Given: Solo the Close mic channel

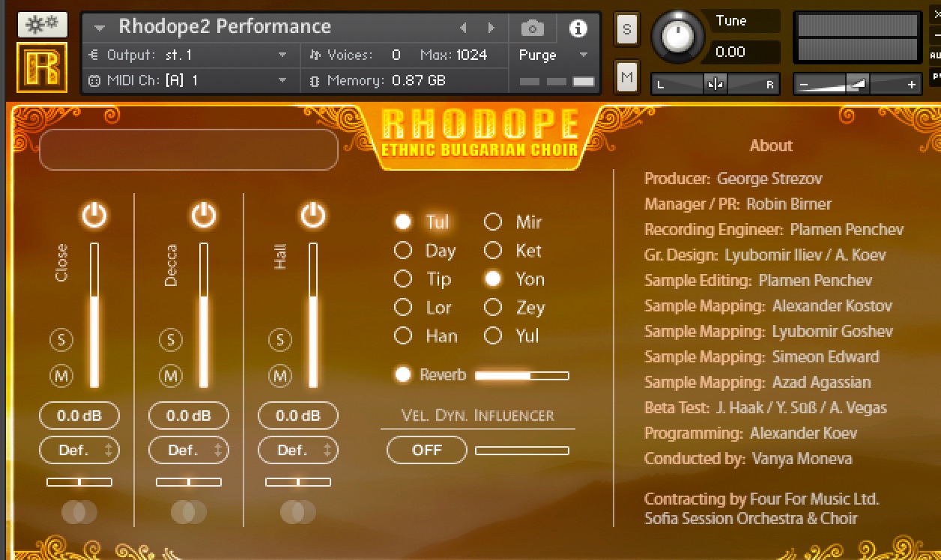Looking at the screenshot, I should click(61, 341).
